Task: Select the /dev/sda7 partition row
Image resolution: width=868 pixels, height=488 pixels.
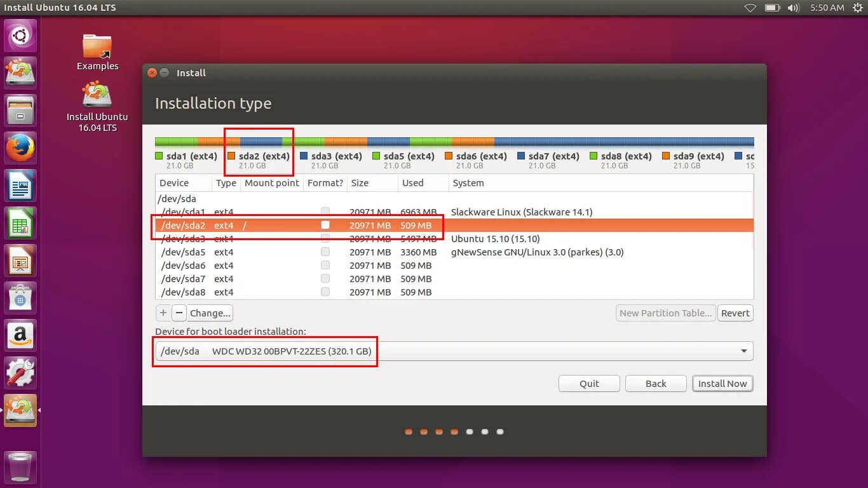Action: tap(454, 278)
